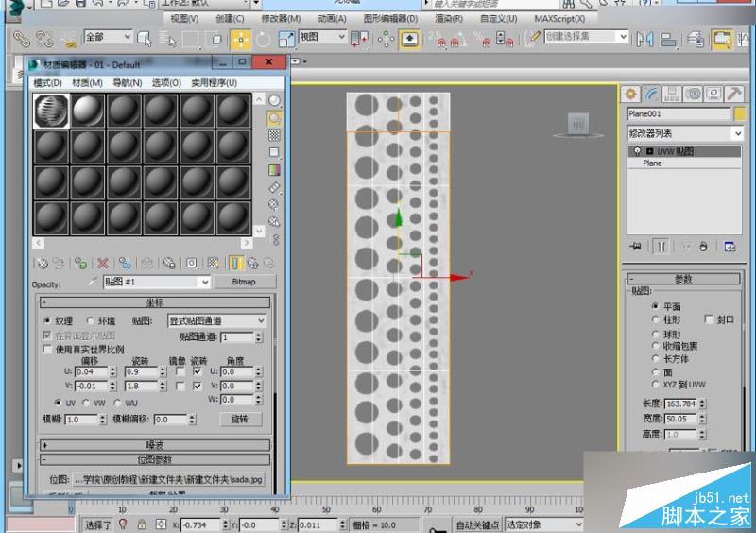Open the Utilities hammer tab
This screenshot has height=533, width=756.
pyautogui.click(x=734, y=94)
